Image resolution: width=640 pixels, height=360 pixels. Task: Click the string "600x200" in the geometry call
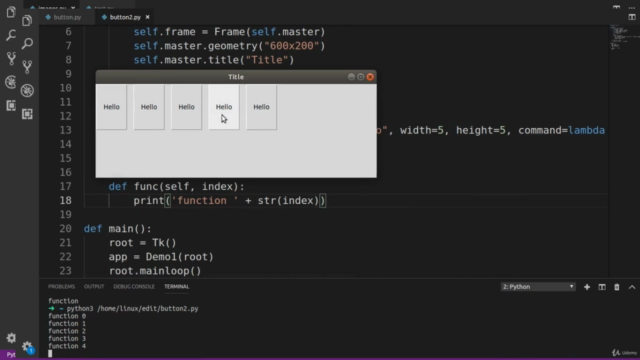(x=291, y=46)
